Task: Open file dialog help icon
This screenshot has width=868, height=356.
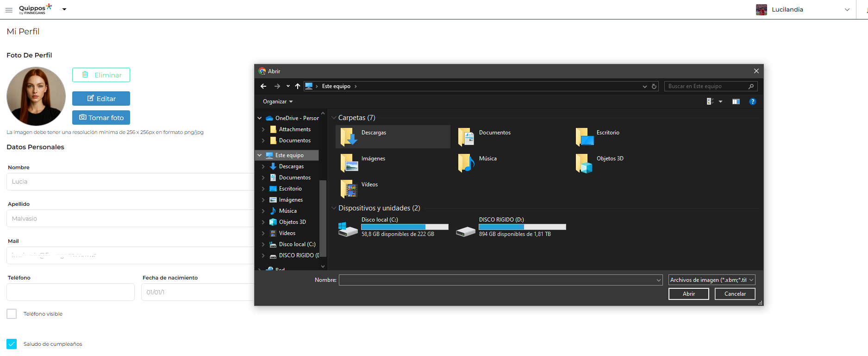Action: coord(752,102)
